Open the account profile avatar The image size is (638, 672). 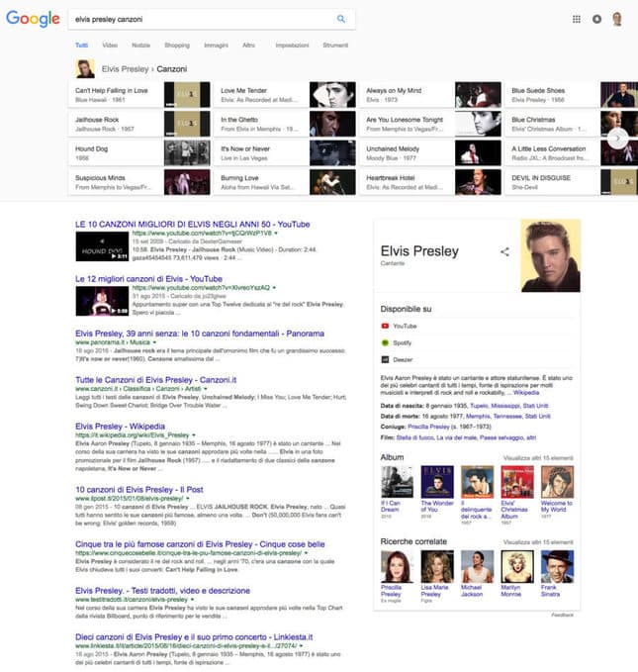617,19
